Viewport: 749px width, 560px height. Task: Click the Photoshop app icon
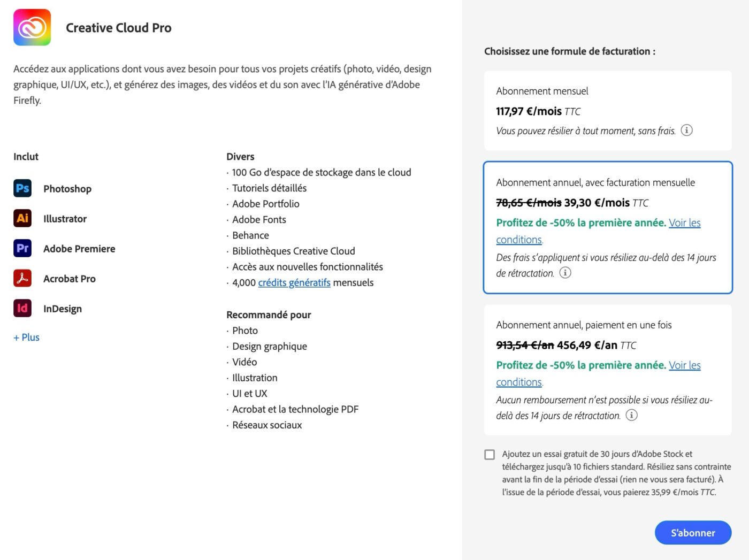tap(22, 188)
